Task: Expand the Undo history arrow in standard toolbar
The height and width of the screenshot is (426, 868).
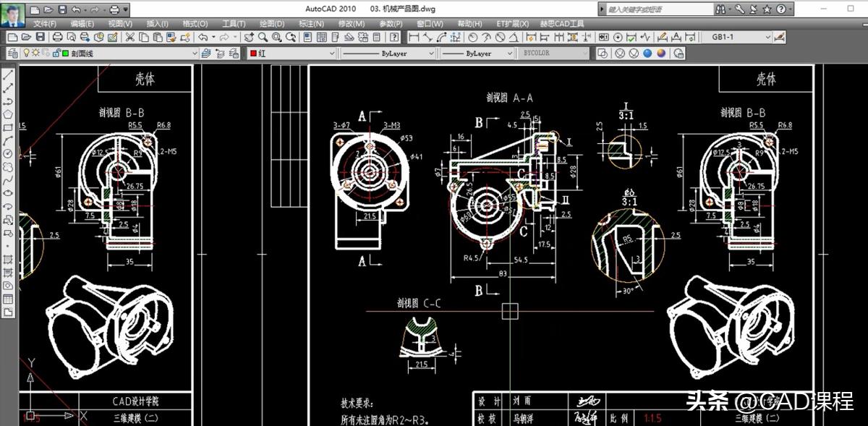Action: point(213,37)
